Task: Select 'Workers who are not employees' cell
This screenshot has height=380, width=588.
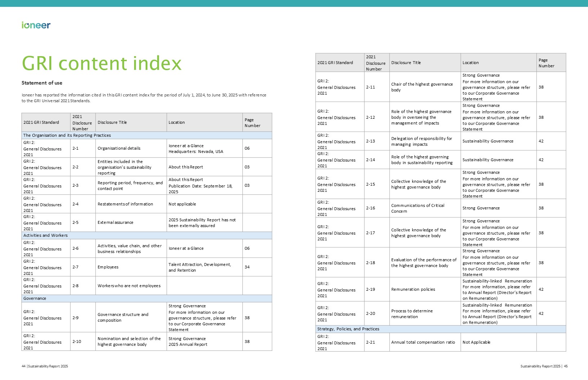Action: click(x=129, y=286)
